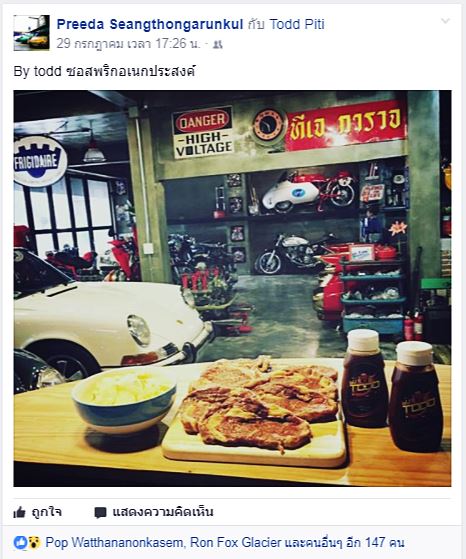
Task: Click the speech bubble comment icon
Action: click(100, 513)
